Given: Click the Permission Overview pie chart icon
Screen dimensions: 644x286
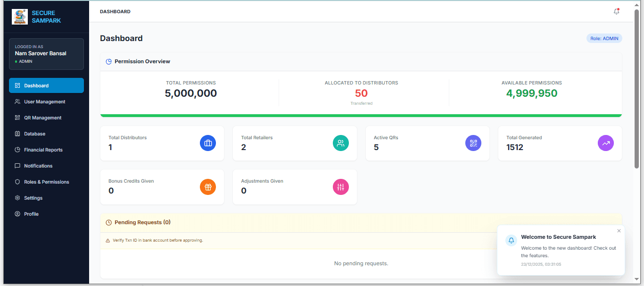Looking at the screenshot, I should click(x=109, y=61).
